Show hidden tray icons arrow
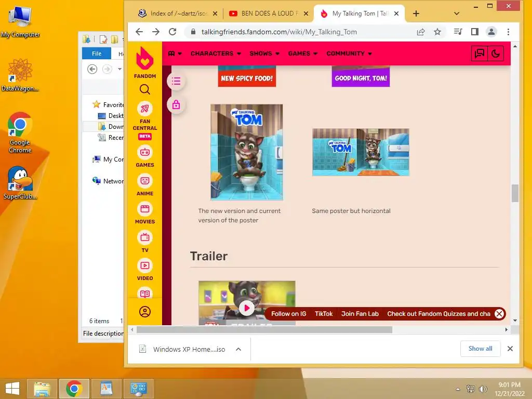Viewport: 532px width, 399px height. pos(458,389)
